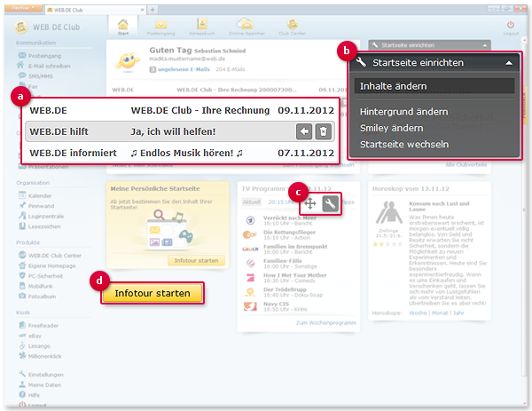Open the Online-Speicher cloud icon

[246, 24]
